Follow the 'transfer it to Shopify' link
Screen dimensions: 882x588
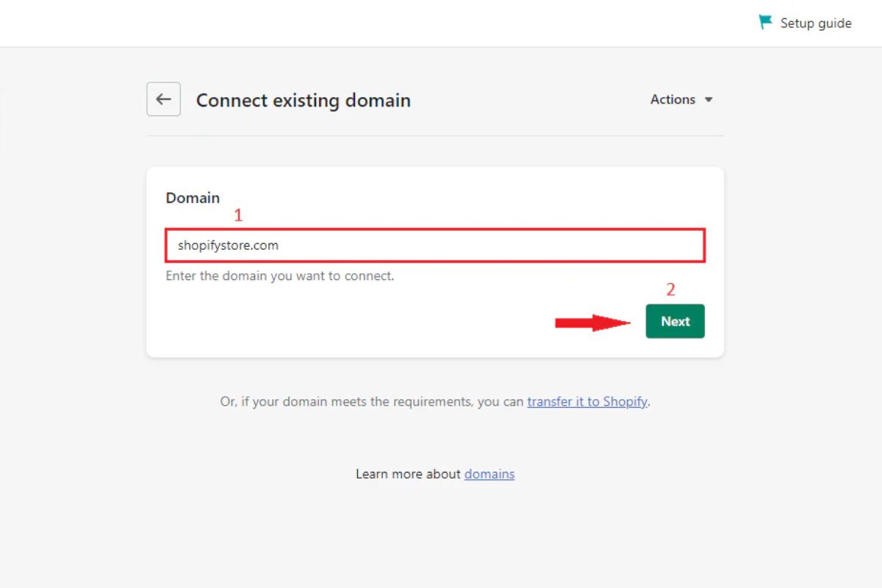tap(587, 402)
